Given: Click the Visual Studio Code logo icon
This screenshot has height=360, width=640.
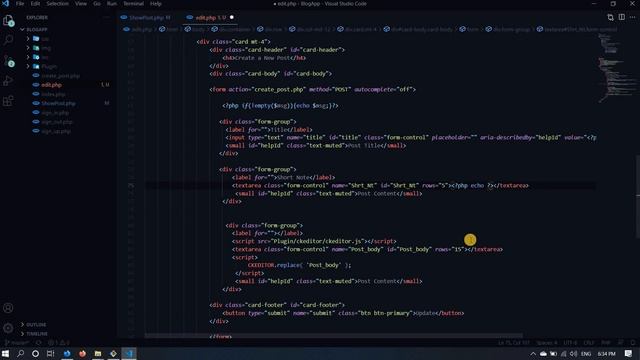Looking at the screenshot, I should click(x=5, y=4).
